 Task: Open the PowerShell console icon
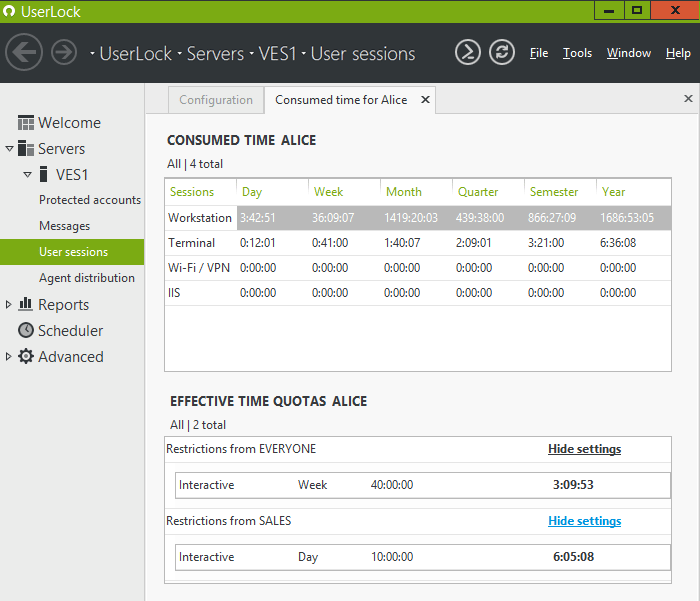coord(467,52)
